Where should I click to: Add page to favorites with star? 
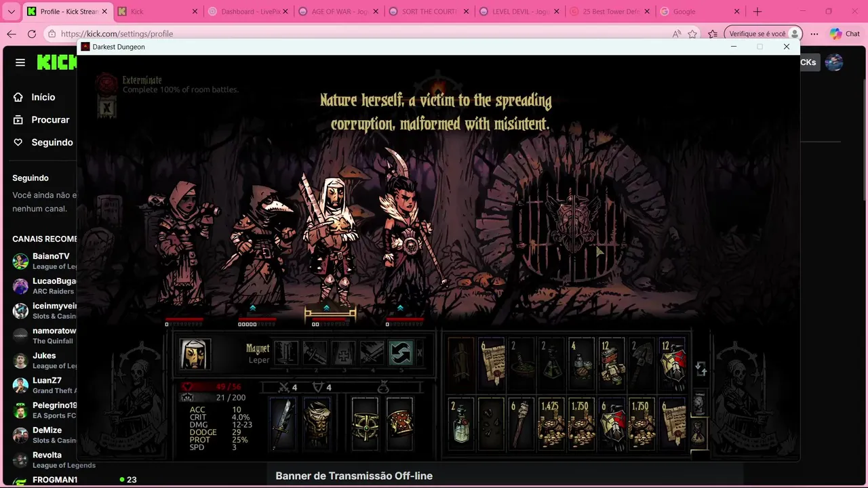pos(692,34)
